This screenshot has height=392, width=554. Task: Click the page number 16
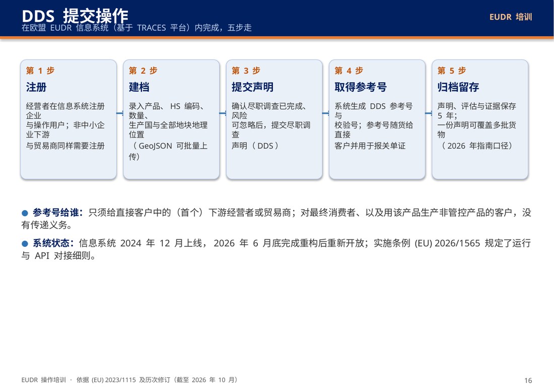pyautogui.click(x=528, y=380)
